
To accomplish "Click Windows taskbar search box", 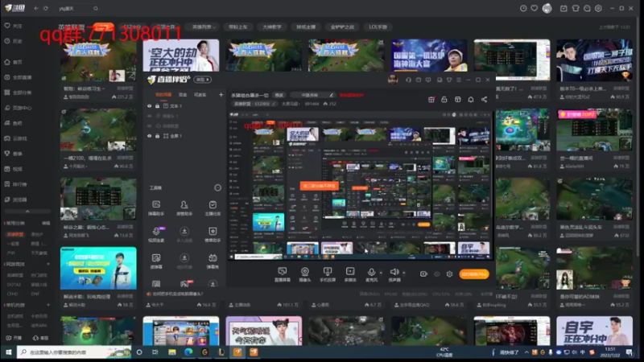I will (x=74, y=352).
